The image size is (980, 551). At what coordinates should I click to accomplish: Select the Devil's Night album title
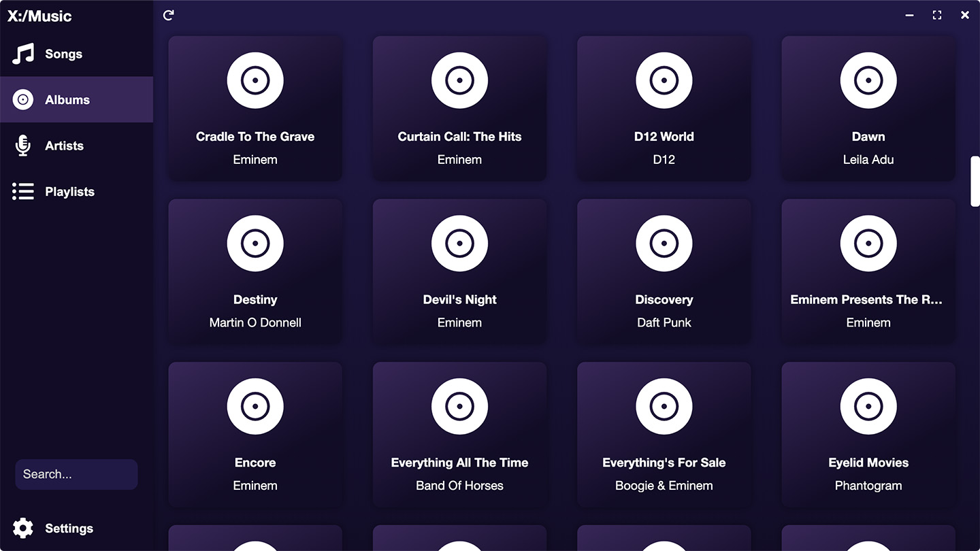(459, 300)
